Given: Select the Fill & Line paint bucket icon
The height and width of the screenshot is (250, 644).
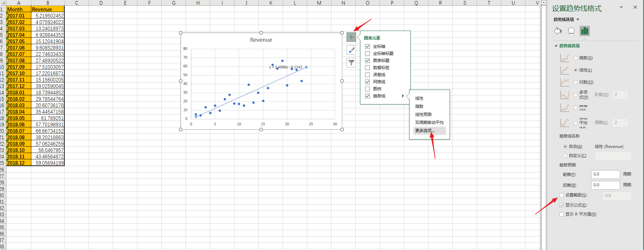Looking at the screenshot, I should (558, 31).
